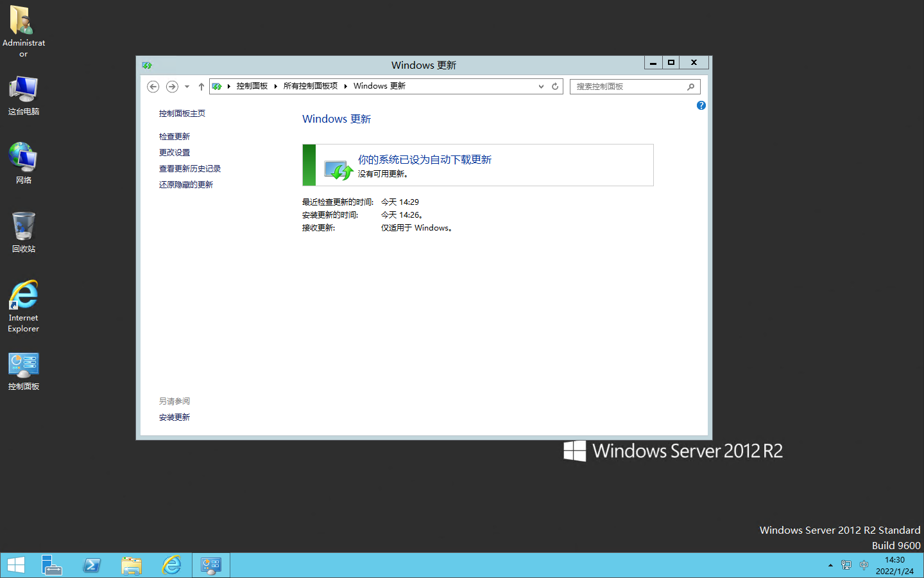Open 安装更新 link at bottom
The image size is (924, 578).
point(175,417)
